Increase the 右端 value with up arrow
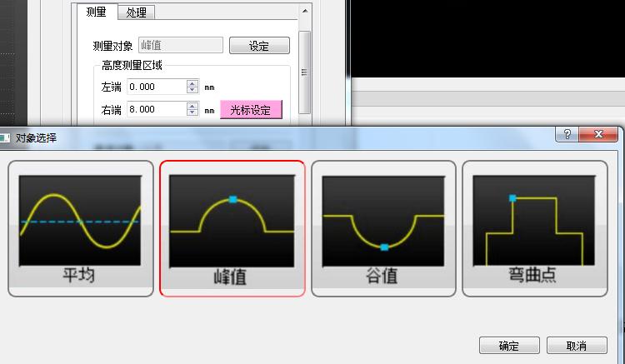The image size is (625, 364). 192,106
